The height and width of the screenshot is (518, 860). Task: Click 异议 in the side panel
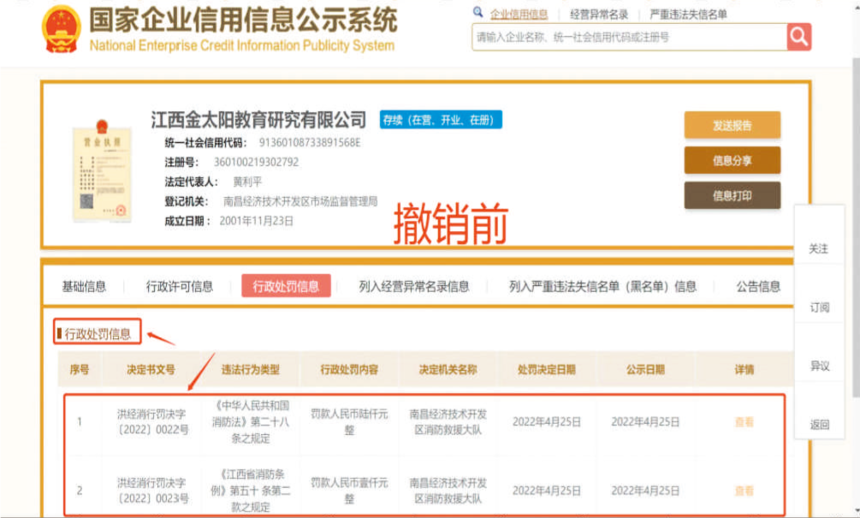point(819,365)
